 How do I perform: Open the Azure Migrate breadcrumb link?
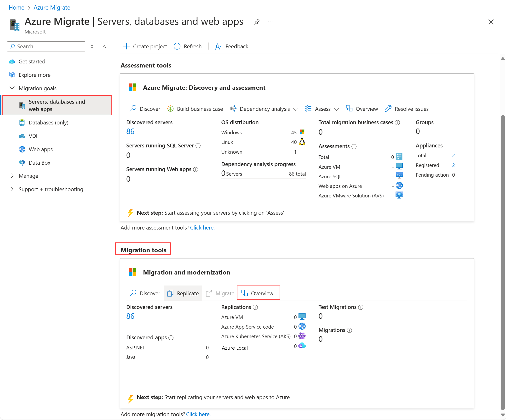click(x=52, y=7)
